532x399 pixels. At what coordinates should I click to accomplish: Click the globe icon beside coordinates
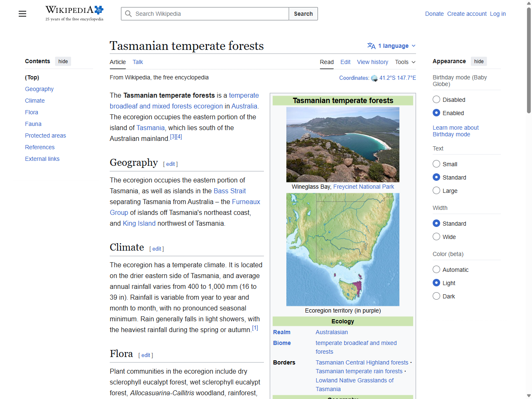click(374, 78)
